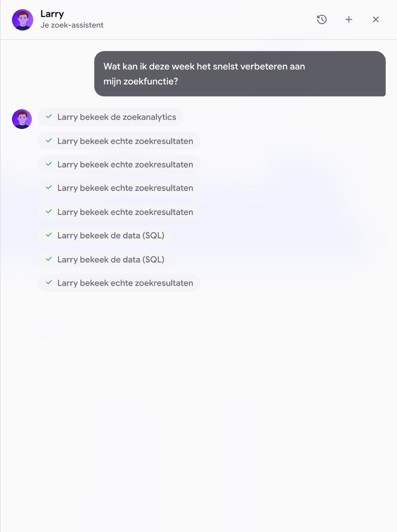Image resolution: width=397 pixels, height=532 pixels.
Task: Click the checkmark on first SQL step
Action: tap(49, 235)
